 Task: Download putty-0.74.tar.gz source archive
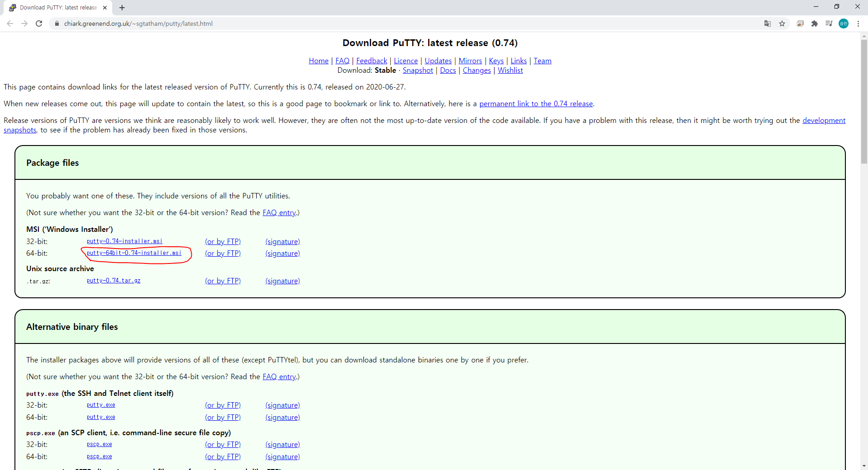(113, 281)
